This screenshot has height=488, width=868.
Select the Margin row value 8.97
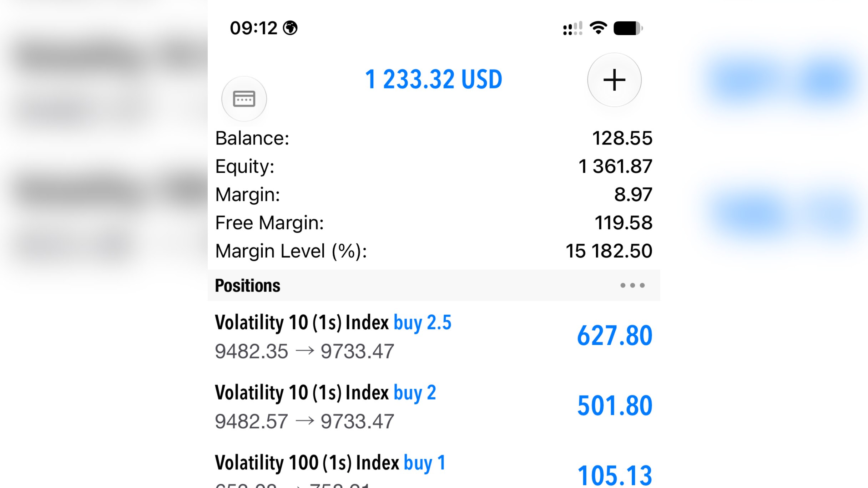pyautogui.click(x=633, y=194)
